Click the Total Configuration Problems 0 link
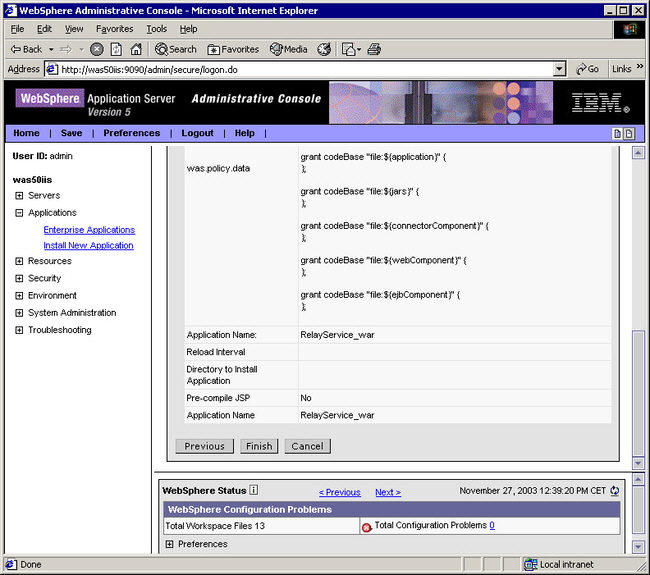The width and height of the screenshot is (650, 575). point(492,525)
